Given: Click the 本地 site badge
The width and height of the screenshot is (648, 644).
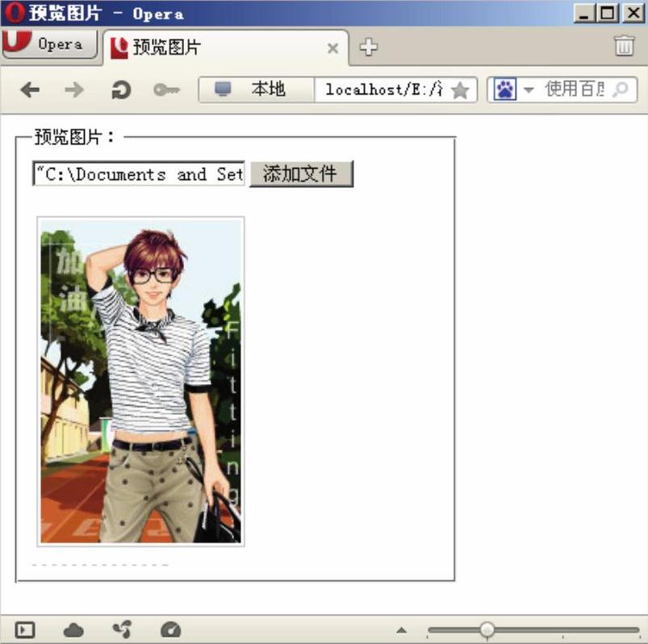Looking at the screenshot, I should click(x=257, y=90).
